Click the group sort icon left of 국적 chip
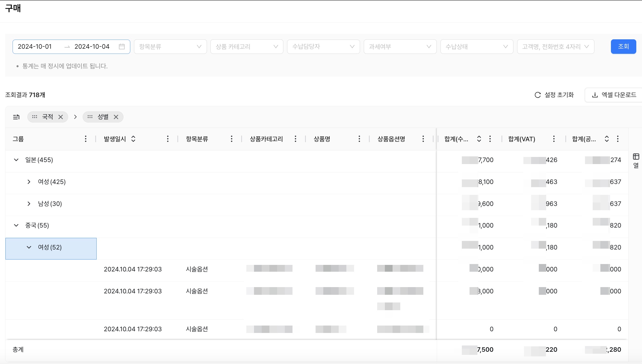Viewport: 642px width, 364px height. tap(17, 117)
